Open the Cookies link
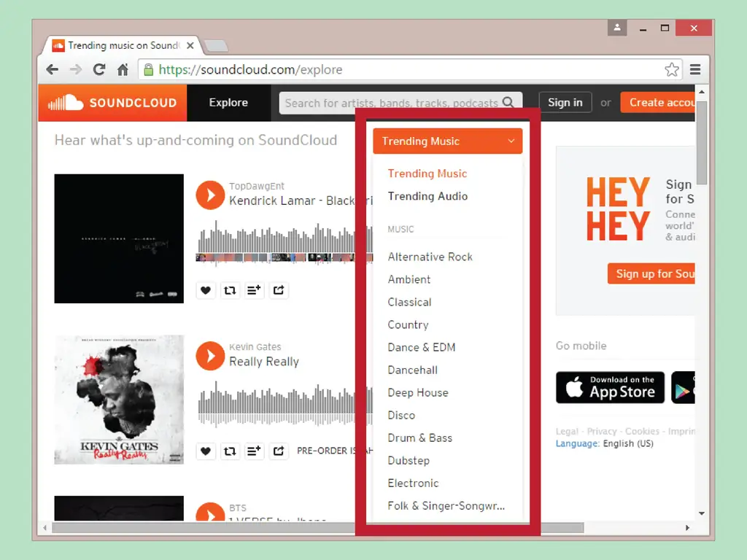This screenshot has width=747, height=560. [x=642, y=431]
